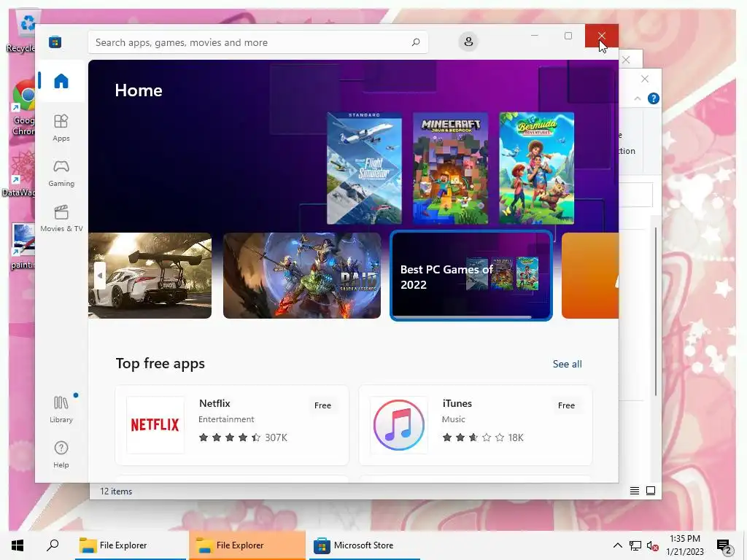Viewport: 747px width, 560px height.
Task: Open the Netflix app card
Action: click(x=232, y=425)
